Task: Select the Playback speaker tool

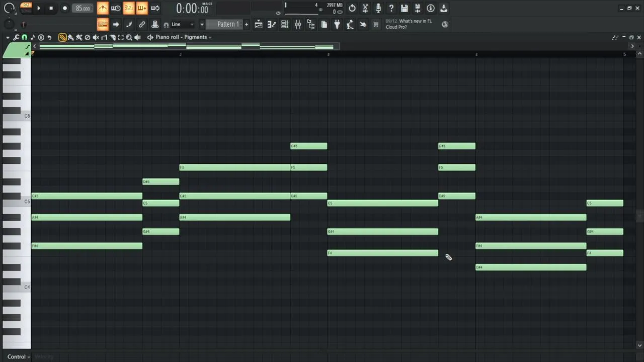Action: pos(137,37)
